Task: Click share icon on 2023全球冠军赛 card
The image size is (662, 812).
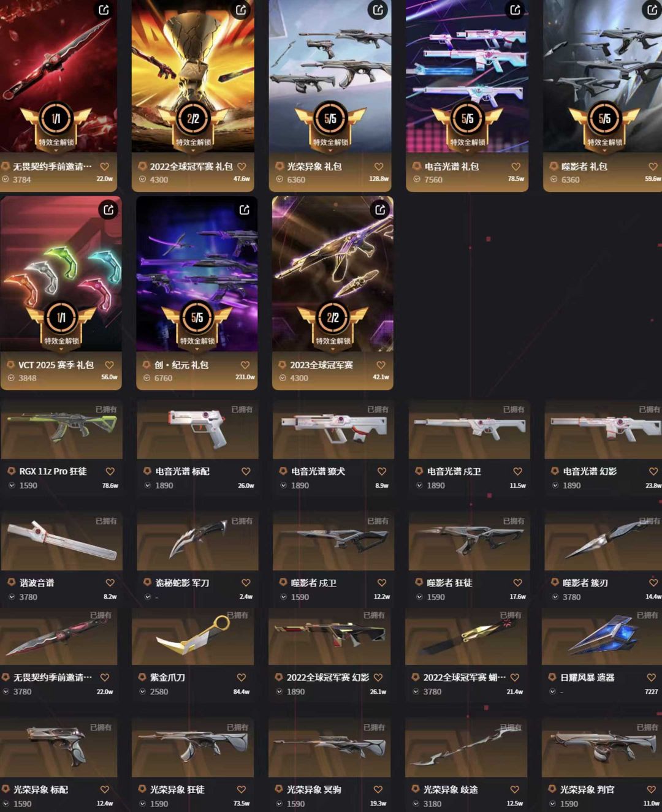Action: tap(380, 210)
